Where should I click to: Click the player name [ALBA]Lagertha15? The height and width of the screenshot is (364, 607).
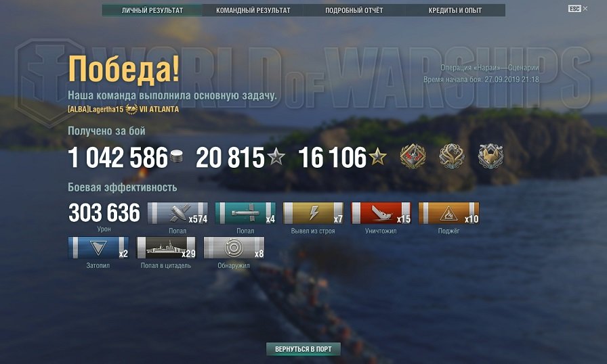[x=96, y=110]
